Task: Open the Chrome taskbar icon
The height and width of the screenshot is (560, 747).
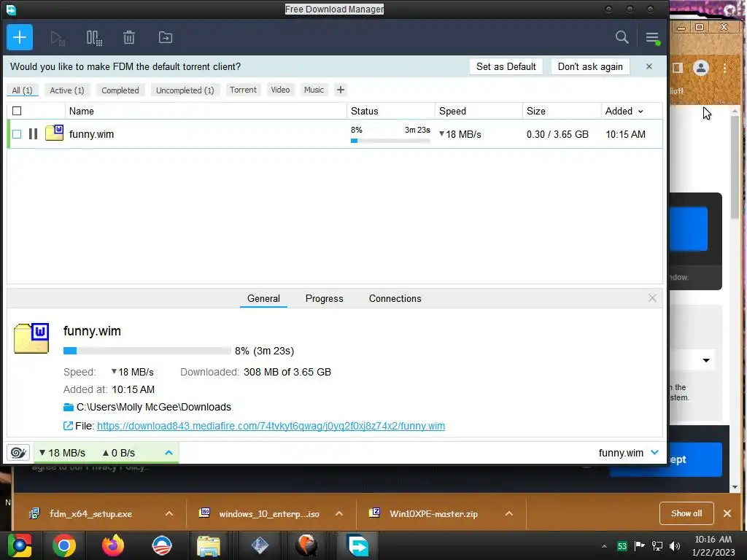Action: (x=64, y=545)
